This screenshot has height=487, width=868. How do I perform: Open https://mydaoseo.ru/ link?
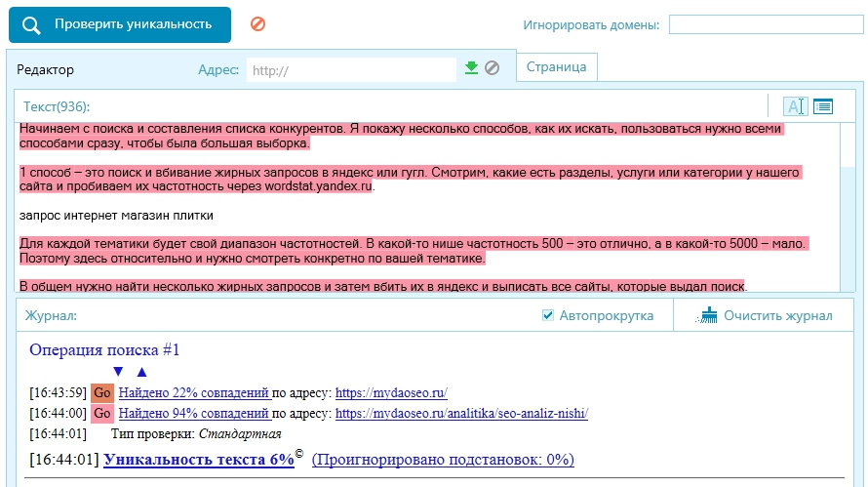click(391, 392)
